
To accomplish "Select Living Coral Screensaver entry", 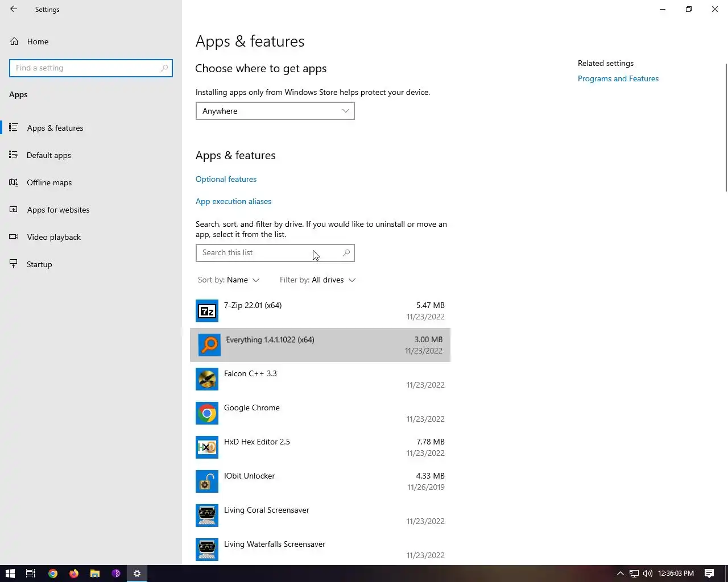I will pyautogui.click(x=320, y=516).
